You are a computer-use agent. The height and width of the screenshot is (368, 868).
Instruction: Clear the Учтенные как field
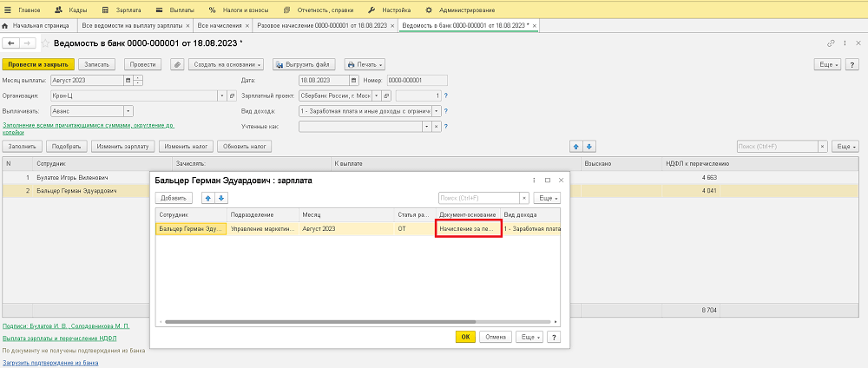pyautogui.click(x=437, y=126)
